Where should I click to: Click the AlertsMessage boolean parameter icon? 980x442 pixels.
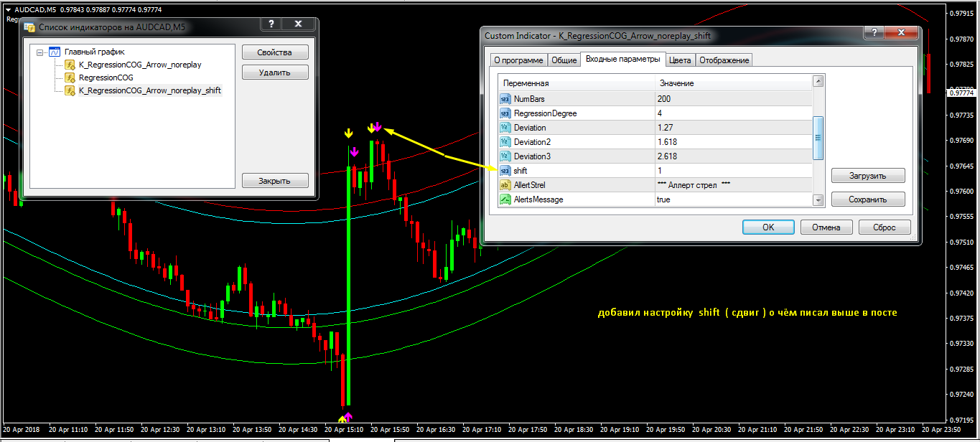(x=505, y=199)
